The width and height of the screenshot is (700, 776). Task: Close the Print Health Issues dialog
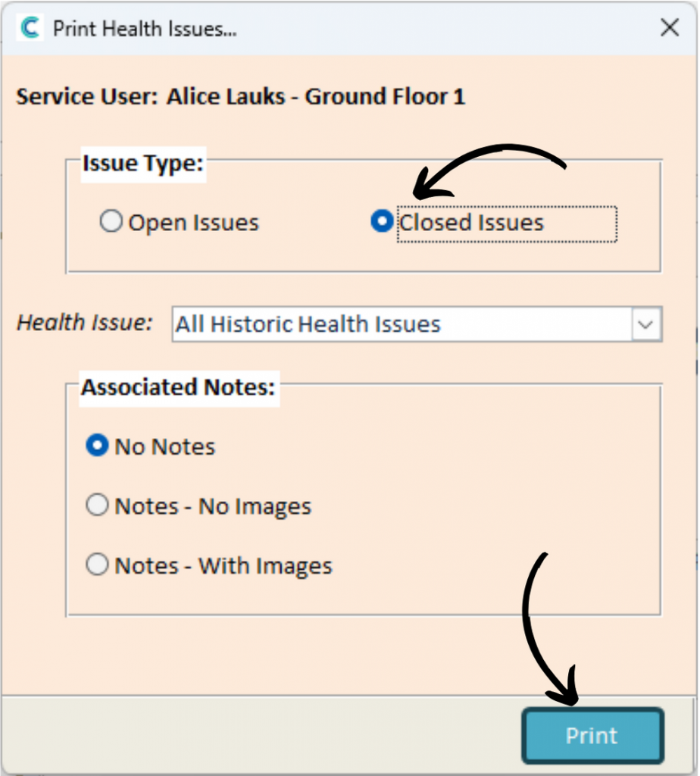[669, 29]
